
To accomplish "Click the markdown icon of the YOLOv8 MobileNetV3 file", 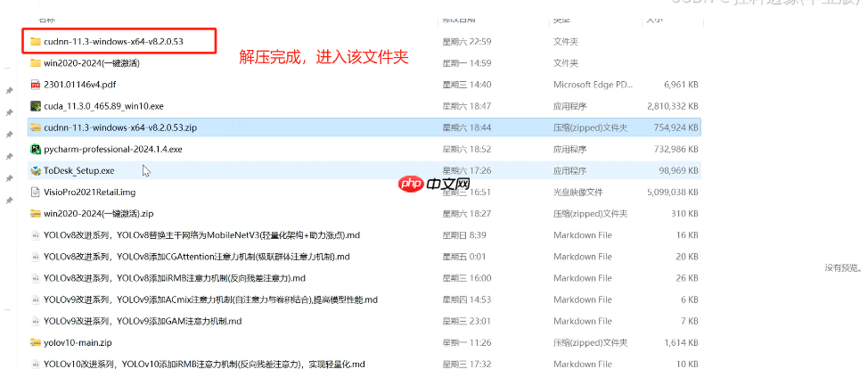I will coord(36,235).
